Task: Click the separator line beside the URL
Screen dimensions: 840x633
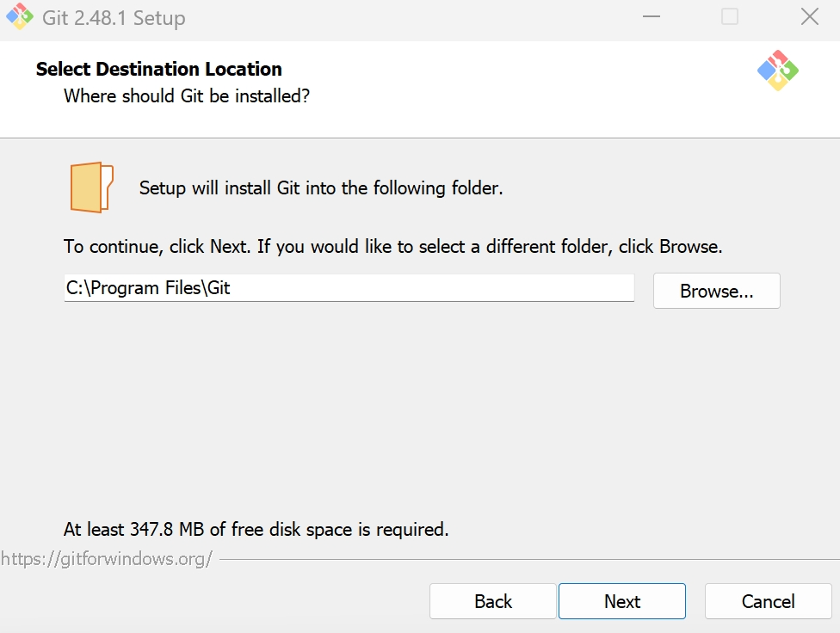Action: [x=525, y=560]
